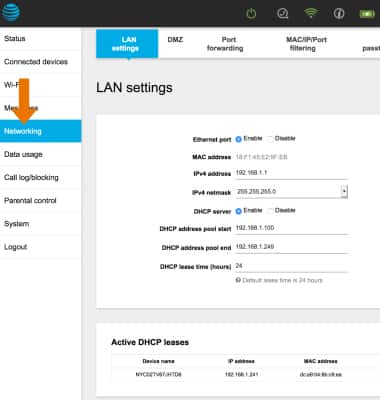Click the DHCP address pool start field

point(292,228)
